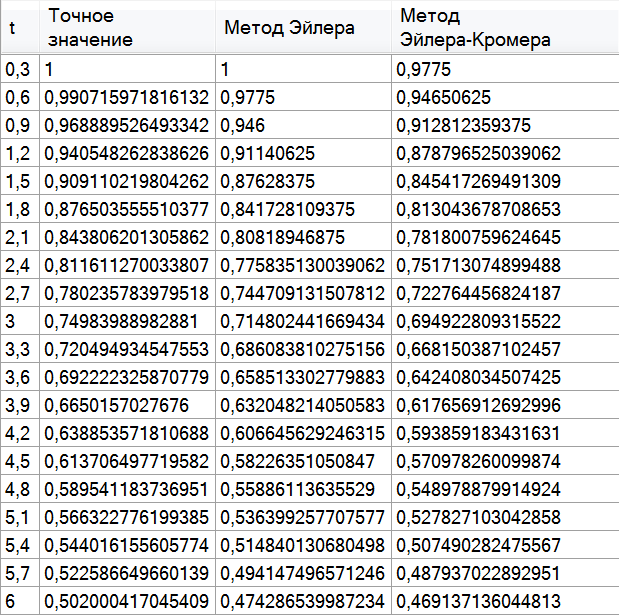
Task: Select cell '0,487937022892951'
Action: coord(506,573)
